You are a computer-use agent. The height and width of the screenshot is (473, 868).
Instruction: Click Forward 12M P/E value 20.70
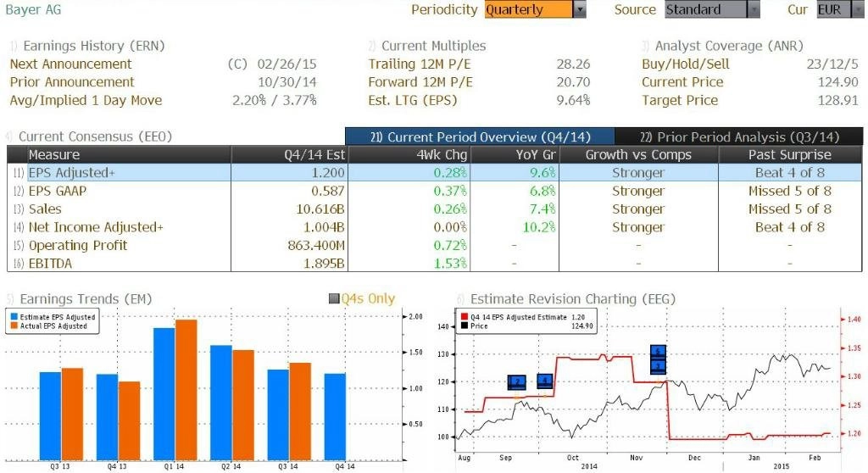574,82
